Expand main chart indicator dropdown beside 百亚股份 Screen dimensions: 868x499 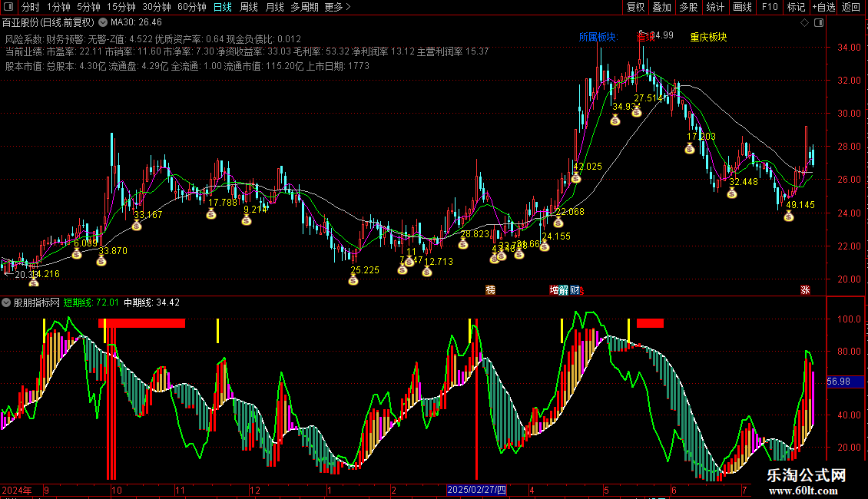coord(103,23)
